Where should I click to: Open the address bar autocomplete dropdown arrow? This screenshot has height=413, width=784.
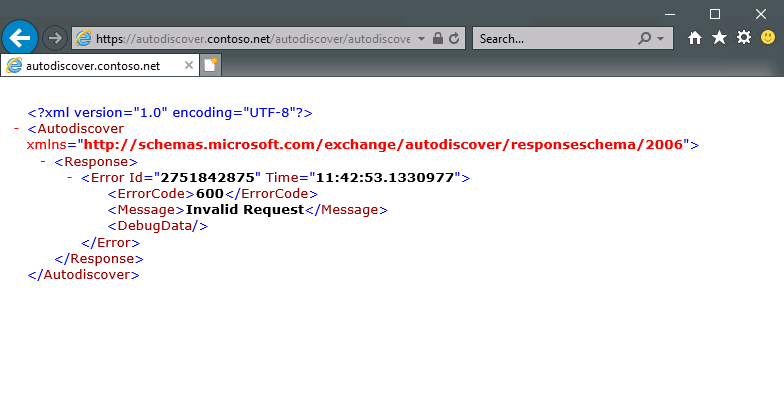(x=422, y=38)
